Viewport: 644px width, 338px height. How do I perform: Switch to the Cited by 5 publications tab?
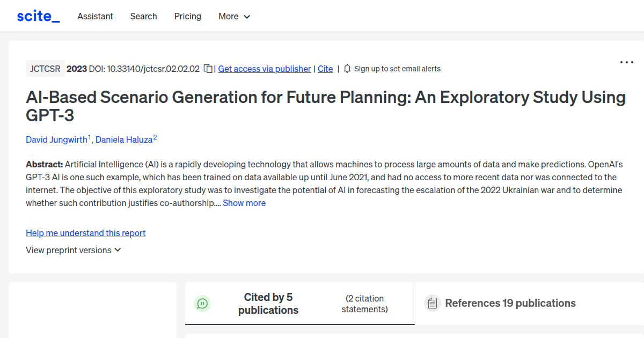tap(268, 303)
